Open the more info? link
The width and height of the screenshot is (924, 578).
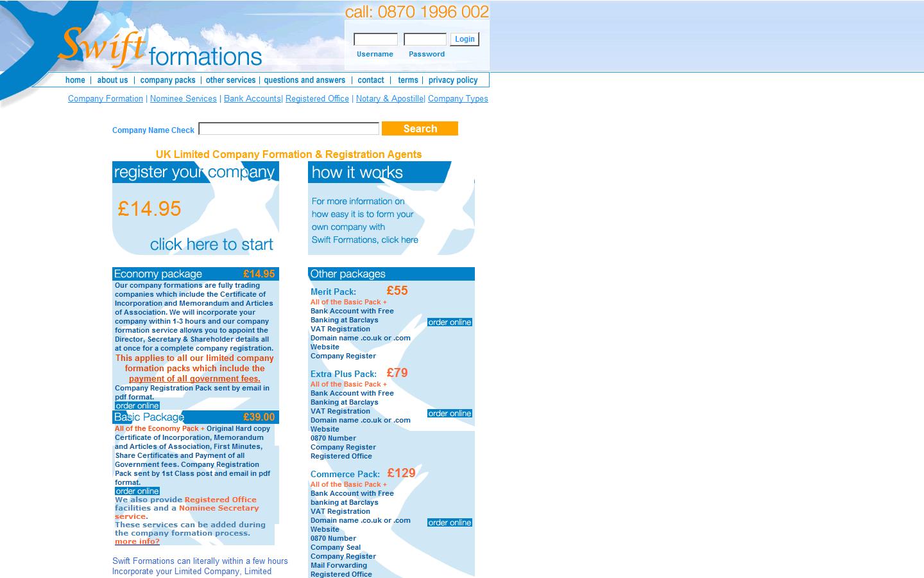[137, 541]
